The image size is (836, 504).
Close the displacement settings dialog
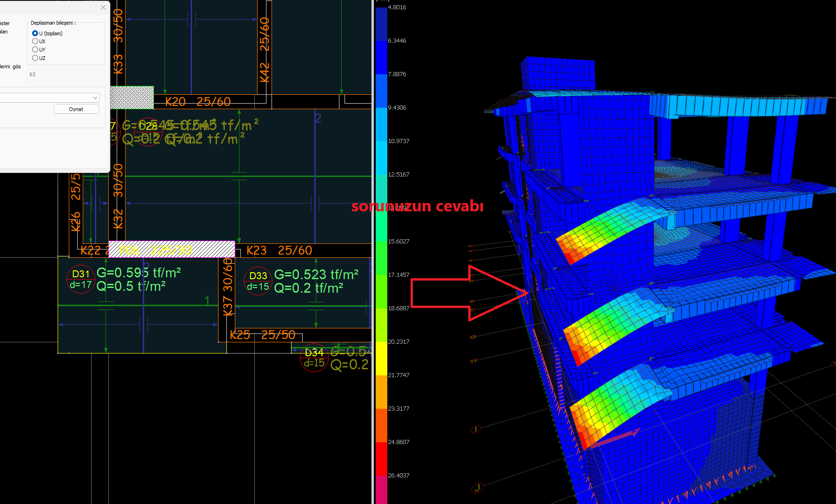pos(103,7)
